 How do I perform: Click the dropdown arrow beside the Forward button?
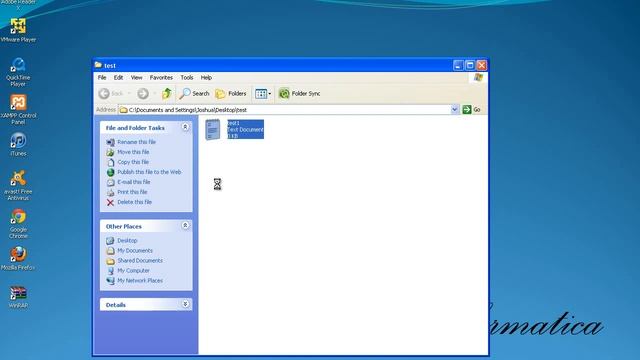coord(155,93)
